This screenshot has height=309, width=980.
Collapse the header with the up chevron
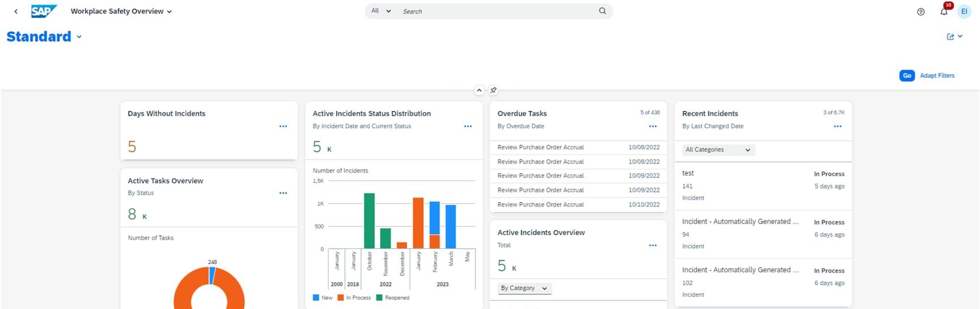click(x=479, y=90)
